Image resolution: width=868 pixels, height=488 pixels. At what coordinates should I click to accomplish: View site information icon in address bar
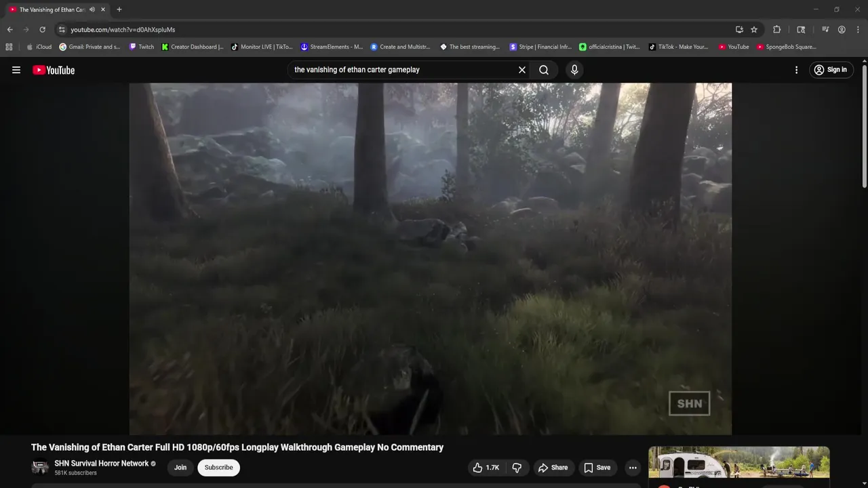click(x=62, y=30)
